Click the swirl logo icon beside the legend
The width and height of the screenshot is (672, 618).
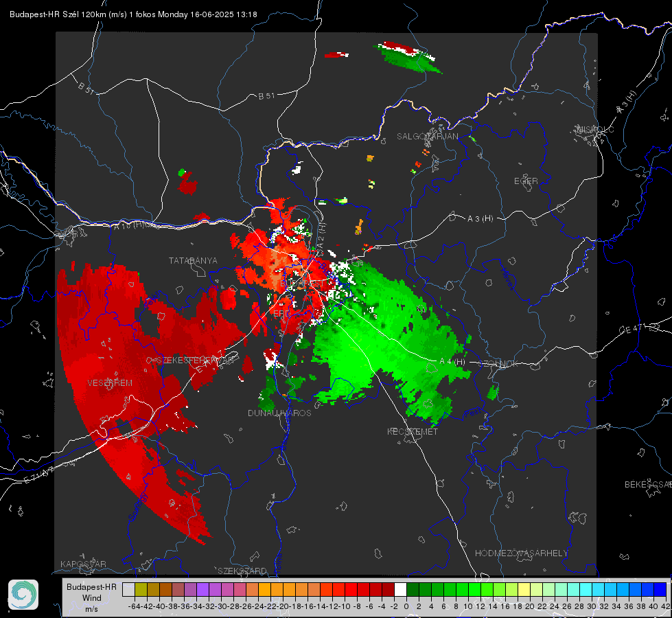(23, 595)
